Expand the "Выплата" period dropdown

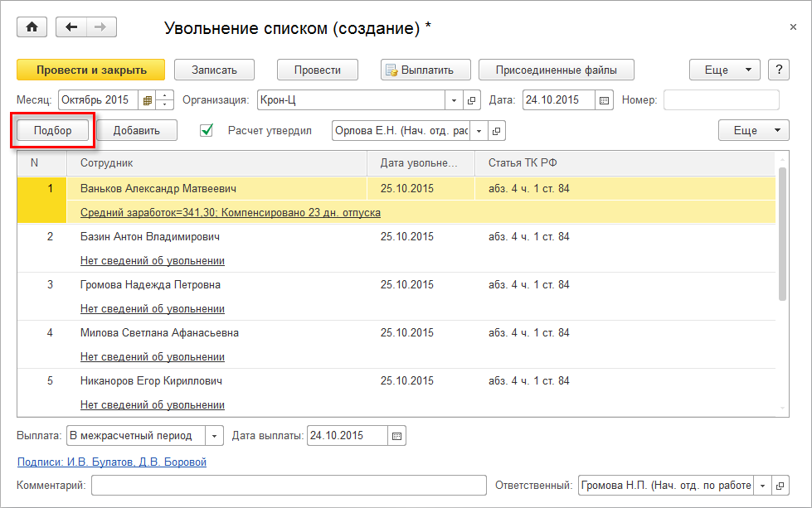[x=214, y=436]
